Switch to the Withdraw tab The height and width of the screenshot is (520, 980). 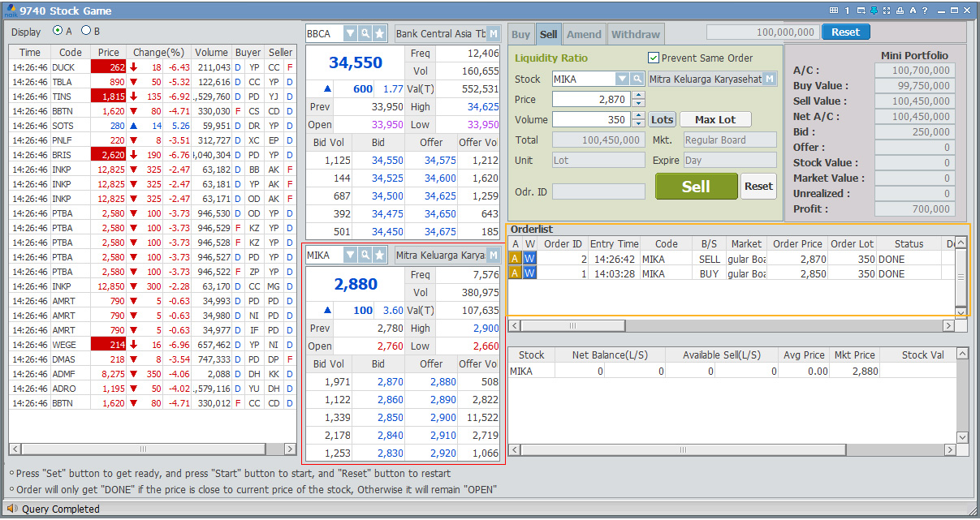click(x=635, y=34)
